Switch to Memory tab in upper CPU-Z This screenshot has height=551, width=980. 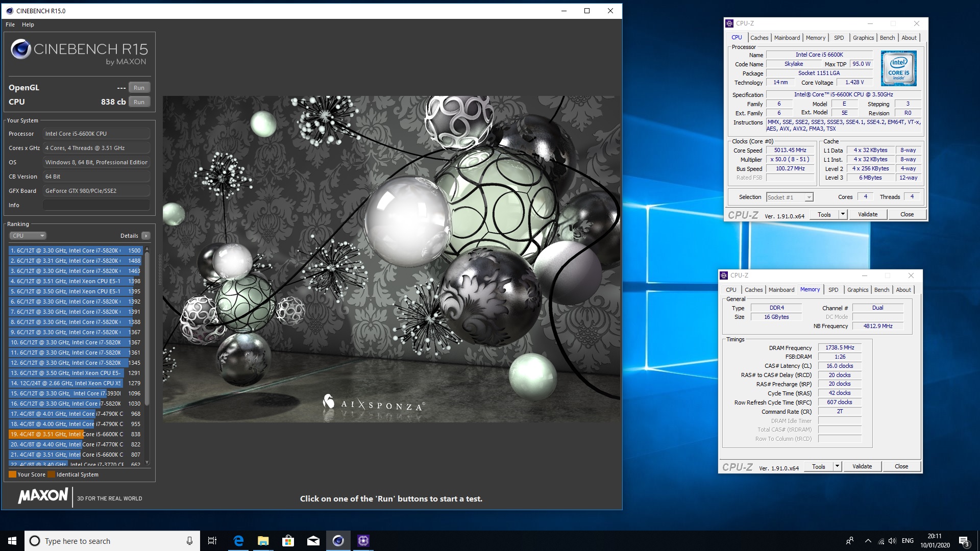click(x=816, y=38)
